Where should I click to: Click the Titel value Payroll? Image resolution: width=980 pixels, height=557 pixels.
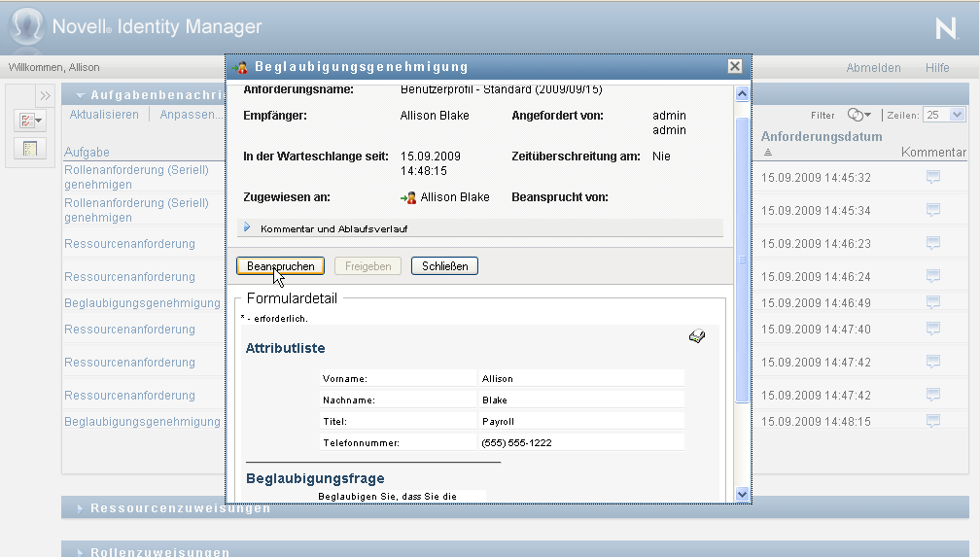[498, 421]
